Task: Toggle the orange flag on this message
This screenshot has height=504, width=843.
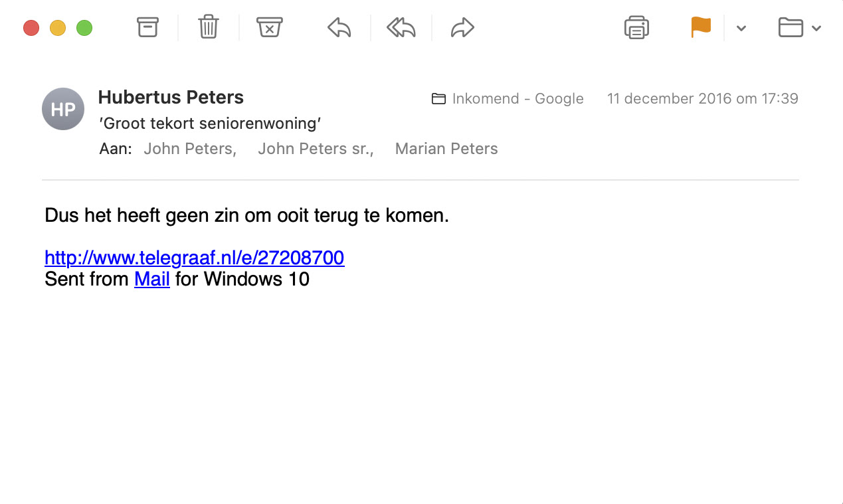Action: click(701, 27)
